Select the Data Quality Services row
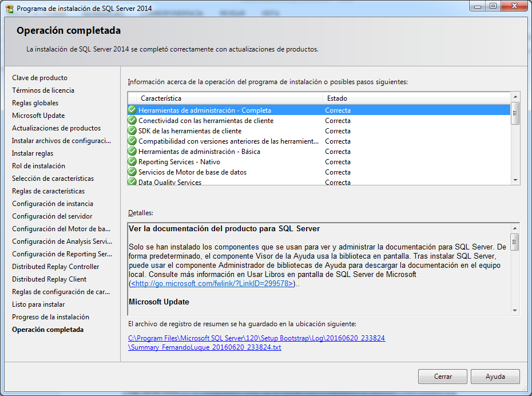This screenshot has width=532, height=396. coord(319,181)
